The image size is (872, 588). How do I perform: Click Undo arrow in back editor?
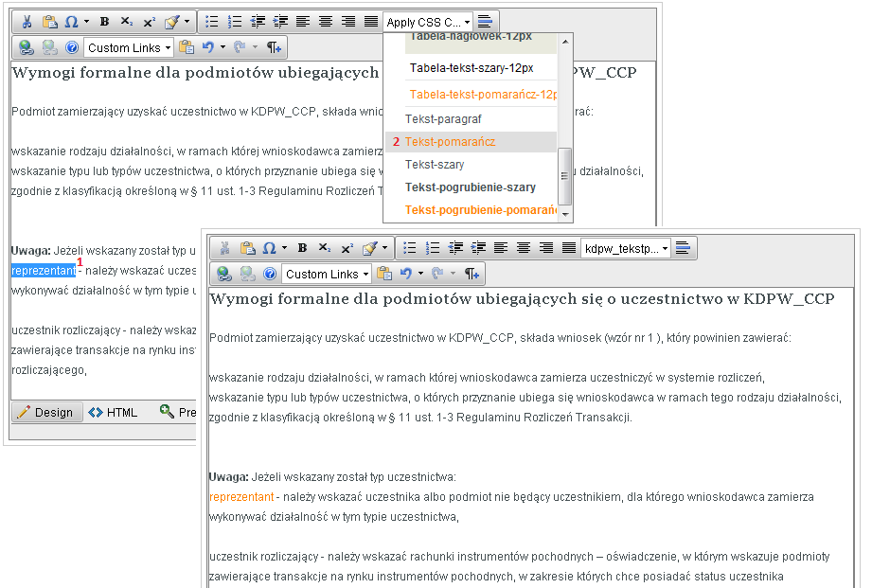pyautogui.click(x=207, y=47)
